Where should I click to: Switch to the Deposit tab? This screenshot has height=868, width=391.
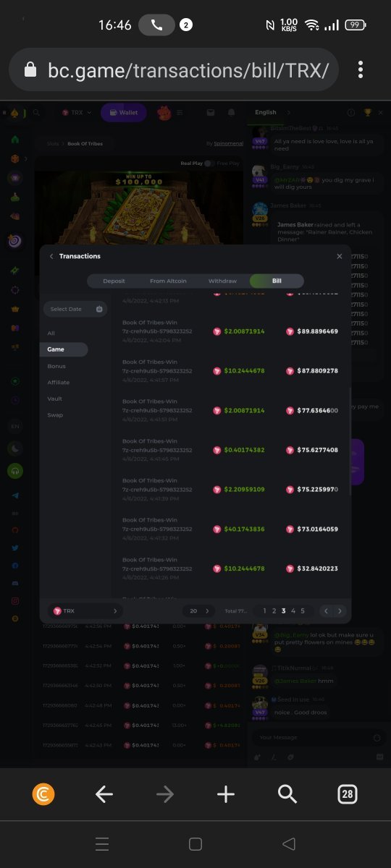point(114,281)
